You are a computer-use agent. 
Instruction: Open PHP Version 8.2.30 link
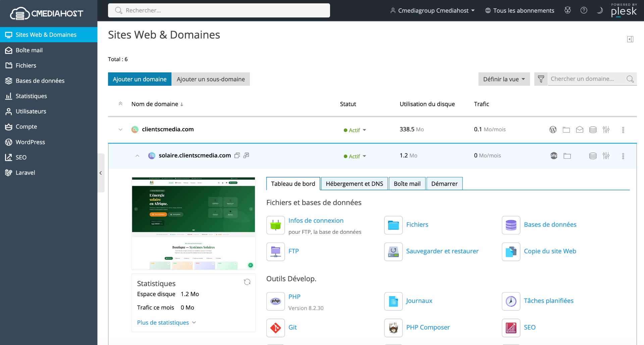point(294,297)
